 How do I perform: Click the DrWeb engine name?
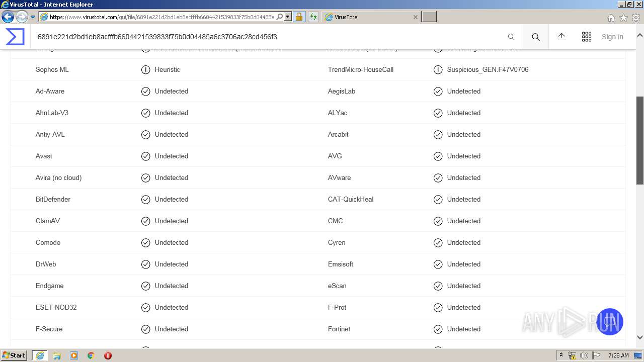(x=46, y=264)
